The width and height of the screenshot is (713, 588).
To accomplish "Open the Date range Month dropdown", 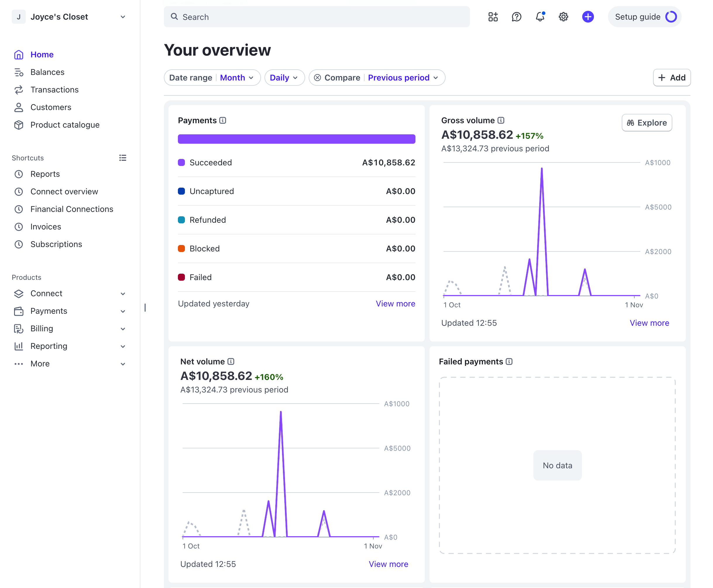I will [237, 78].
